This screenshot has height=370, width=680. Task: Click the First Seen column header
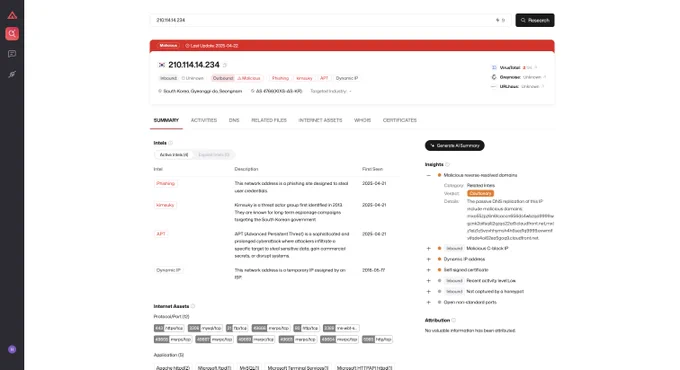[372, 169]
